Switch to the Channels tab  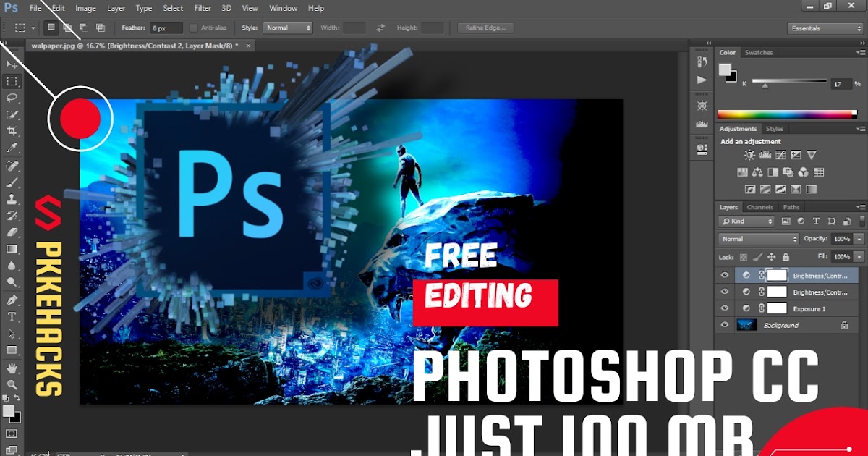click(760, 208)
